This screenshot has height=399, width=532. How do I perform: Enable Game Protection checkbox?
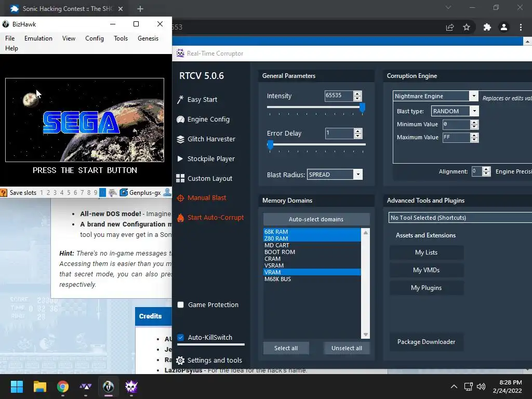180,304
